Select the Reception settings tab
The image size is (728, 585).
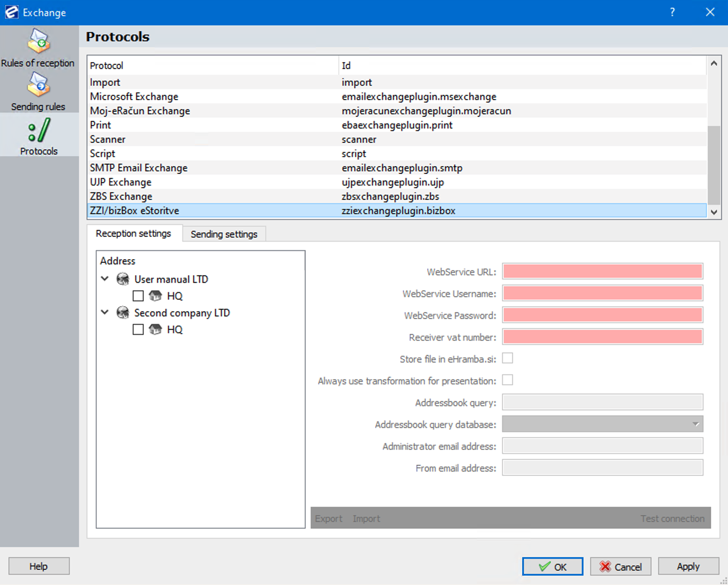pos(133,234)
